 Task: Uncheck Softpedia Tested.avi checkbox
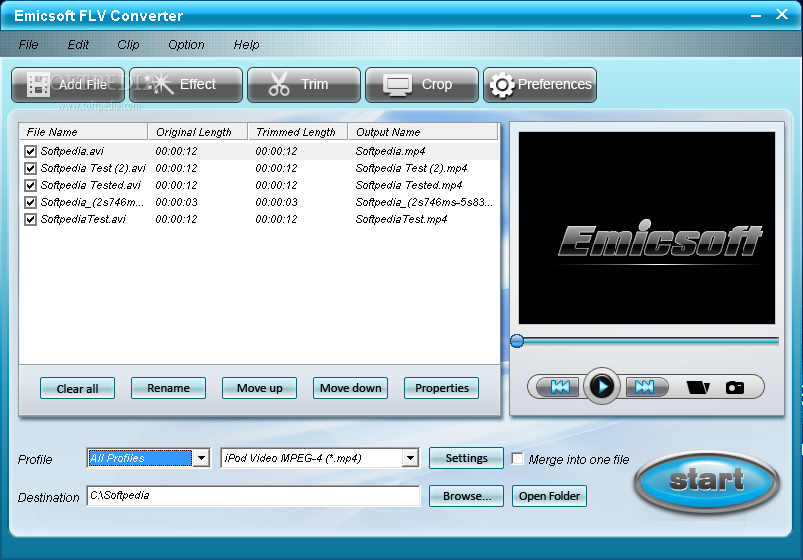point(30,185)
